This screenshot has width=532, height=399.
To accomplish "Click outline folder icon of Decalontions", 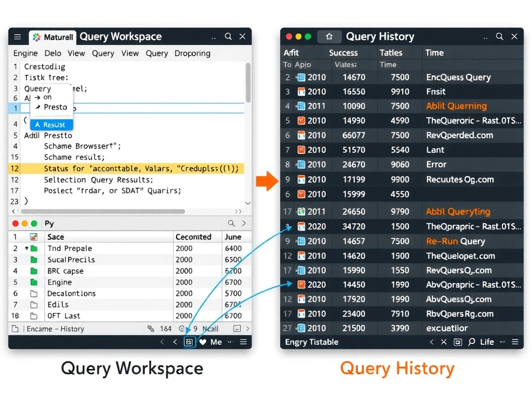I will pyautogui.click(x=34, y=294).
